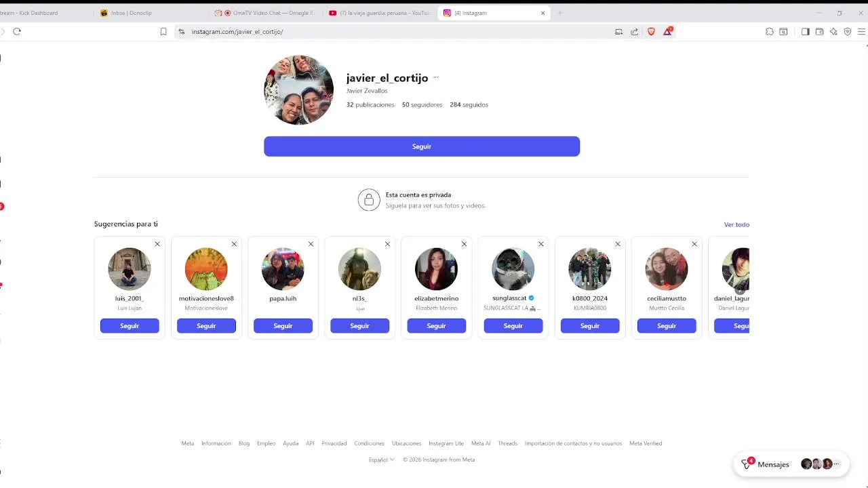The height and width of the screenshot is (488, 868).
Task: Switch to Inbox Donoclip tab
Action: 151,13
